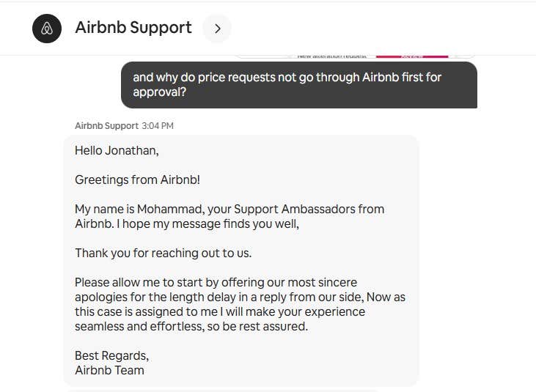This screenshot has height=392, width=536.
Task: Click the dark sent message about price requests
Action: (299, 84)
